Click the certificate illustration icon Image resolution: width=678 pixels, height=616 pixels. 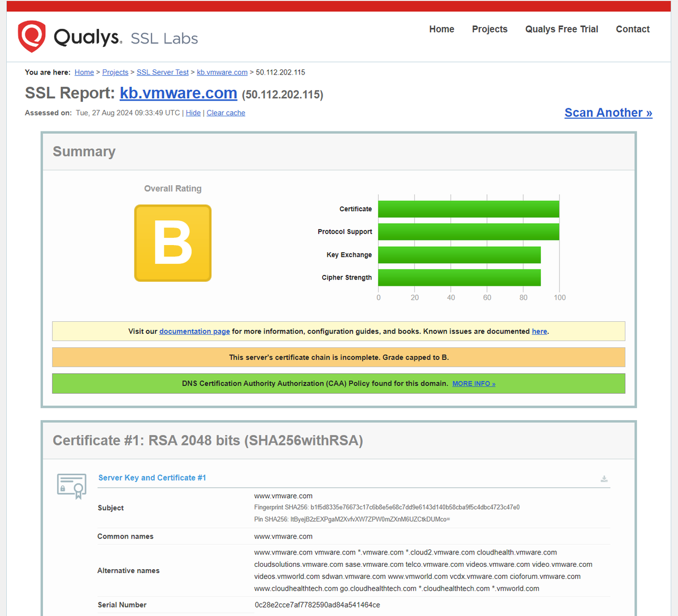[x=72, y=486]
